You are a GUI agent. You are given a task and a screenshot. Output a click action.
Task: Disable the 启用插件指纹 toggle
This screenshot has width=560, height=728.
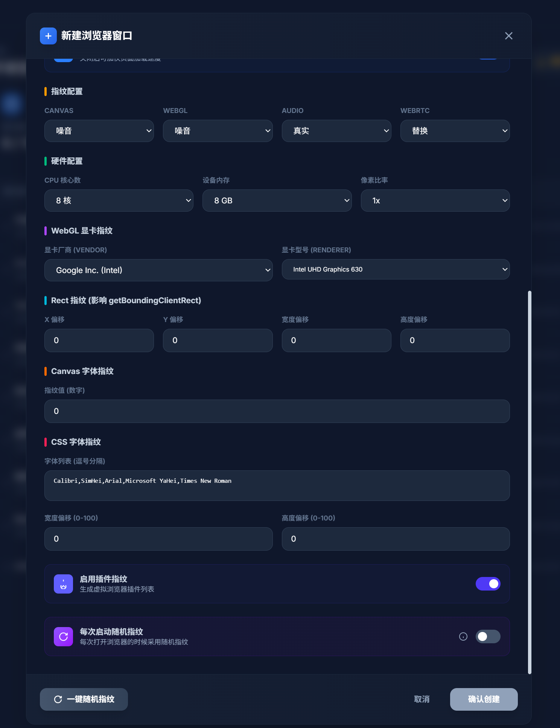coord(488,584)
